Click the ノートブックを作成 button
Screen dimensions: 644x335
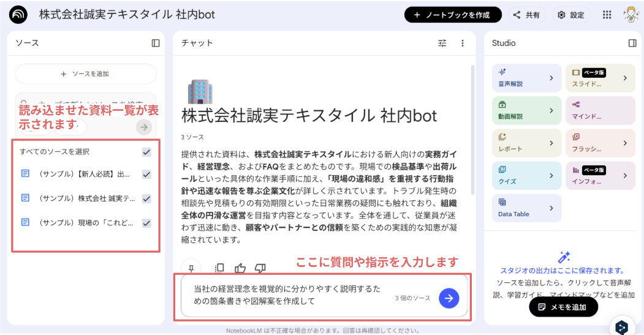click(453, 15)
